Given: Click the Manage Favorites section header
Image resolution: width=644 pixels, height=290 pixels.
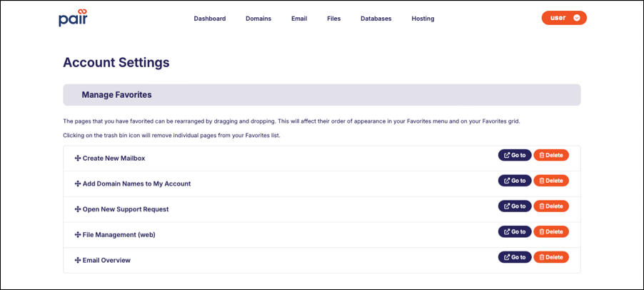Looking at the screenshot, I should tap(321, 95).
